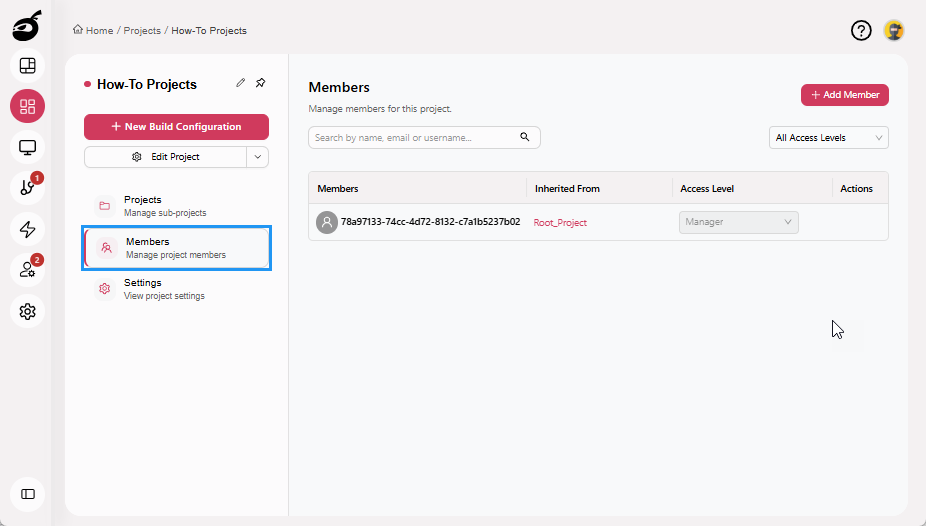Viewport: 926px width, 526px height.
Task: Open the Manager access level dropdown
Action: (739, 223)
